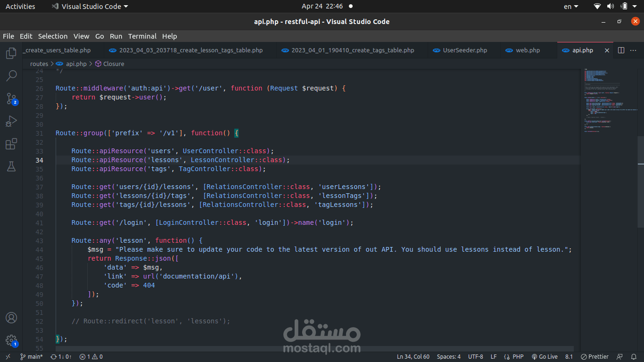The width and height of the screenshot is (644, 362).
Task: Open the Help menu
Action: [x=170, y=36]
